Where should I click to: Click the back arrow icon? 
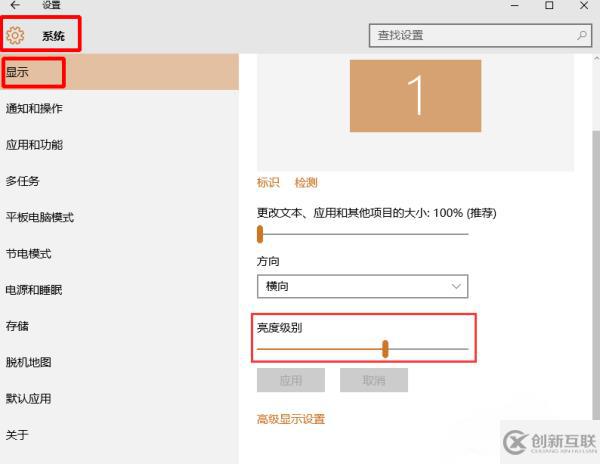click(x=15, y=5)
